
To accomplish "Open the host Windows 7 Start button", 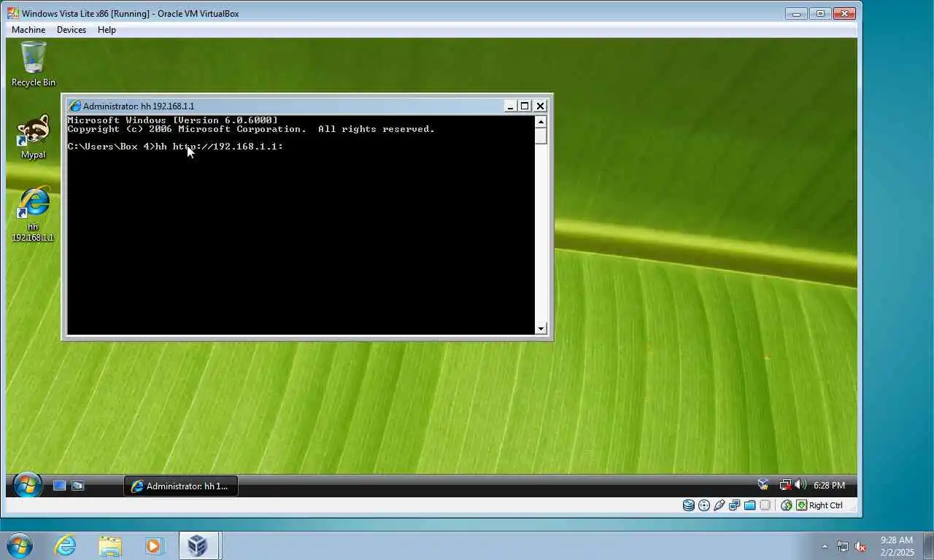I will (19, 545).
